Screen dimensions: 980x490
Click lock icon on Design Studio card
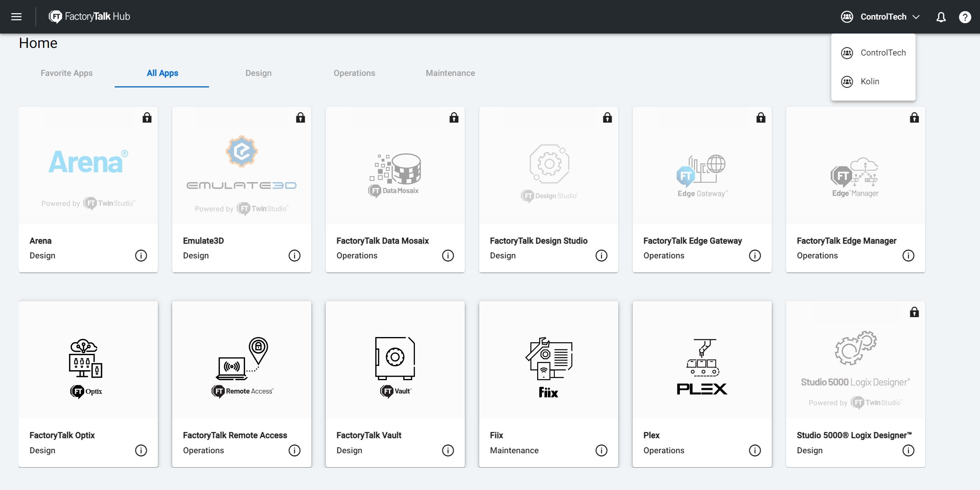608,117
